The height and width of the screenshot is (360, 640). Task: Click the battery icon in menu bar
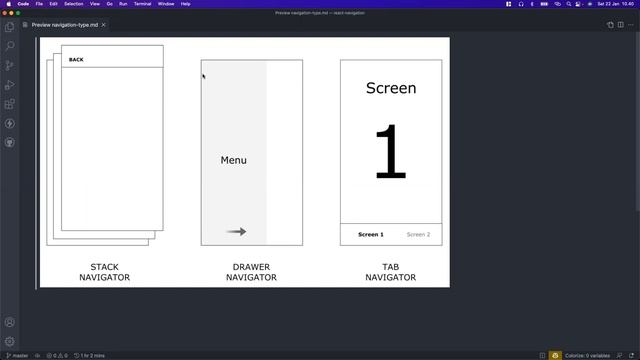[544, 4]
